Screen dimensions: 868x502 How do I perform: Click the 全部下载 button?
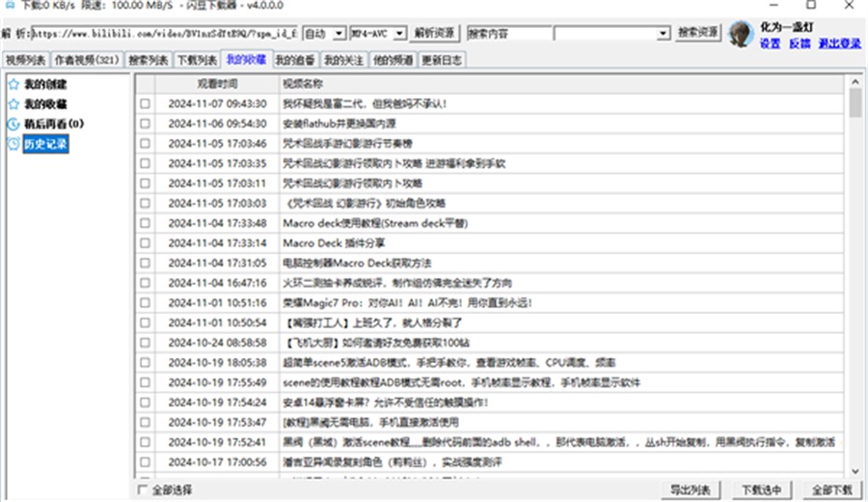[x=831, y=489]
